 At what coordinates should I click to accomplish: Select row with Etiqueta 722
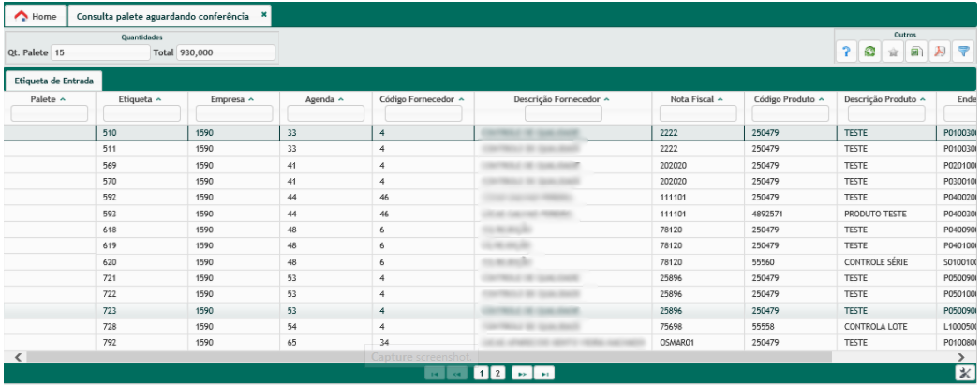coord(490,294)
